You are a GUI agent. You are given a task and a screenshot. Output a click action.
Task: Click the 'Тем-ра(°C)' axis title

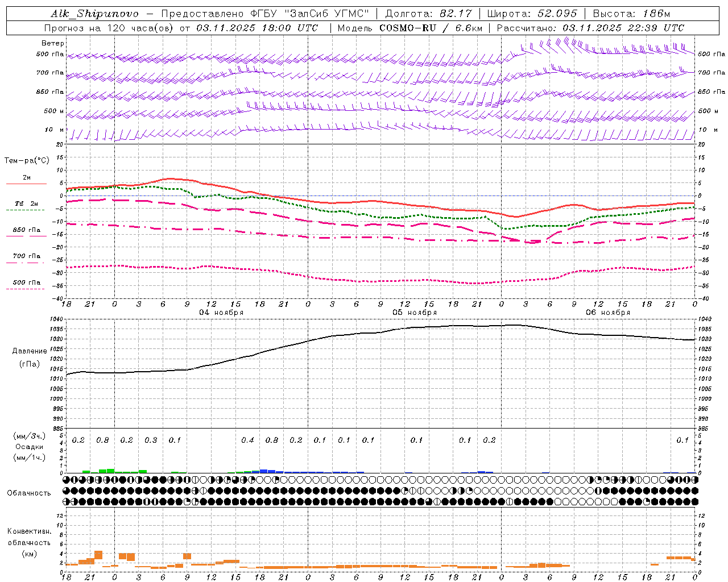click(x=27, y=161)
